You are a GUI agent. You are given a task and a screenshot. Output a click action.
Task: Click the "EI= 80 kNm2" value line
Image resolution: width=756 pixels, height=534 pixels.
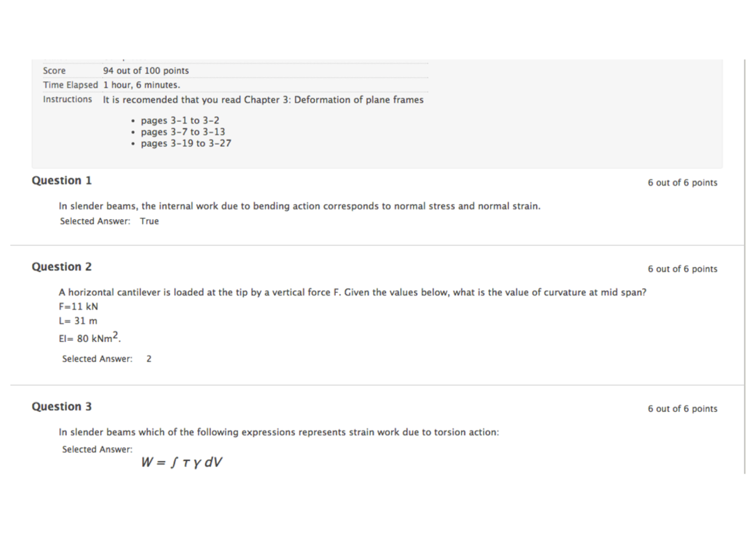point(89,338)
